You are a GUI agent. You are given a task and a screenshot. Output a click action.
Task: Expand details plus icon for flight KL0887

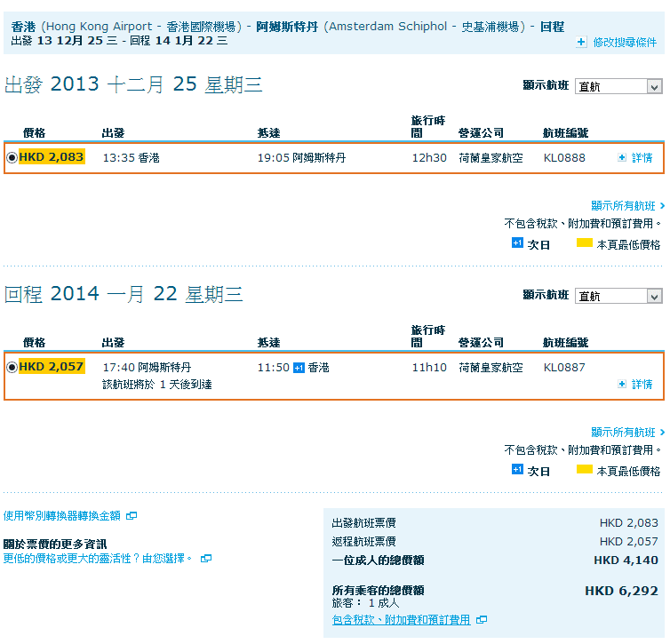(622, 384)
